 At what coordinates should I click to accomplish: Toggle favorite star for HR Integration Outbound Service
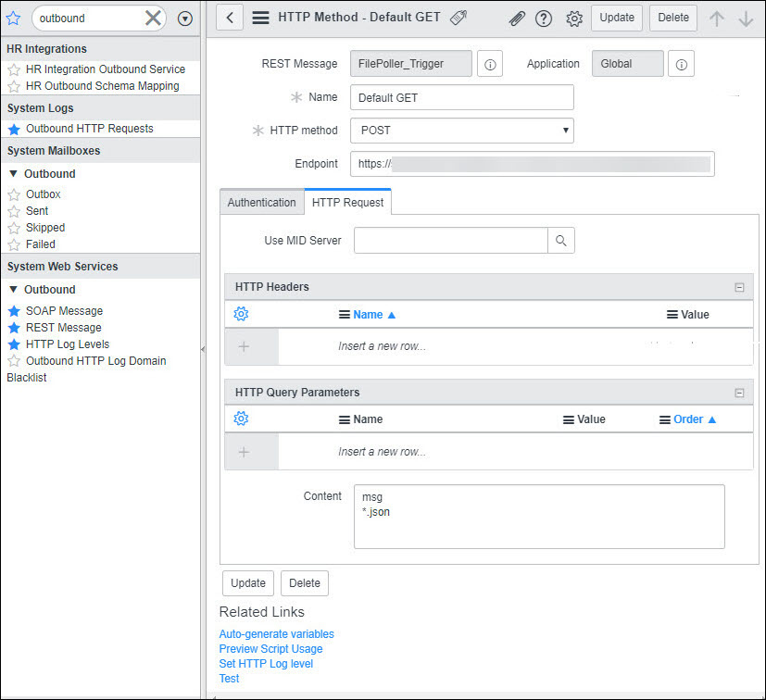[14, 69]
